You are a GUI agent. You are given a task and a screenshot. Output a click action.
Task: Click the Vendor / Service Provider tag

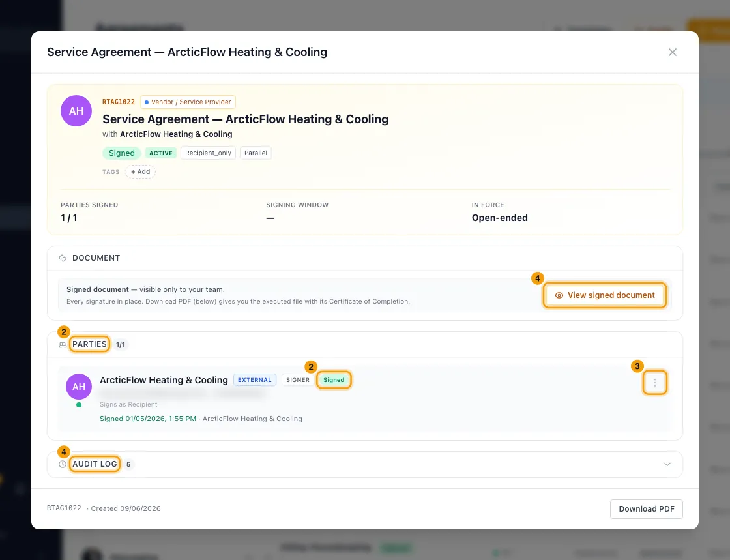click(188, 102)
